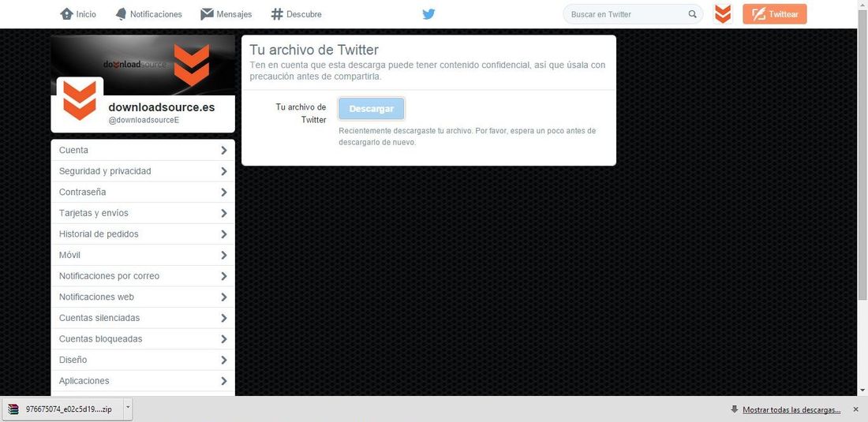Click the zip archive file icon
This screenshot has height=422, width=868.
14,410
